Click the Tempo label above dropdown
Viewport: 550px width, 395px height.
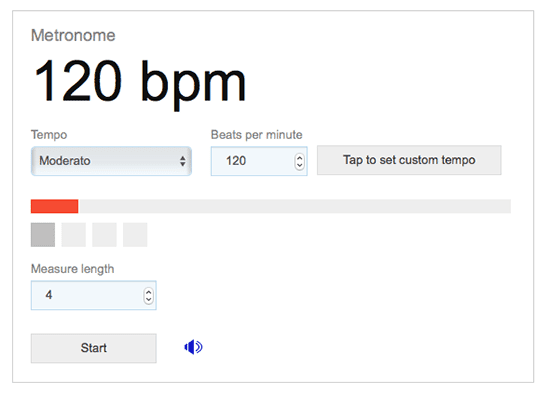point(49,135)
